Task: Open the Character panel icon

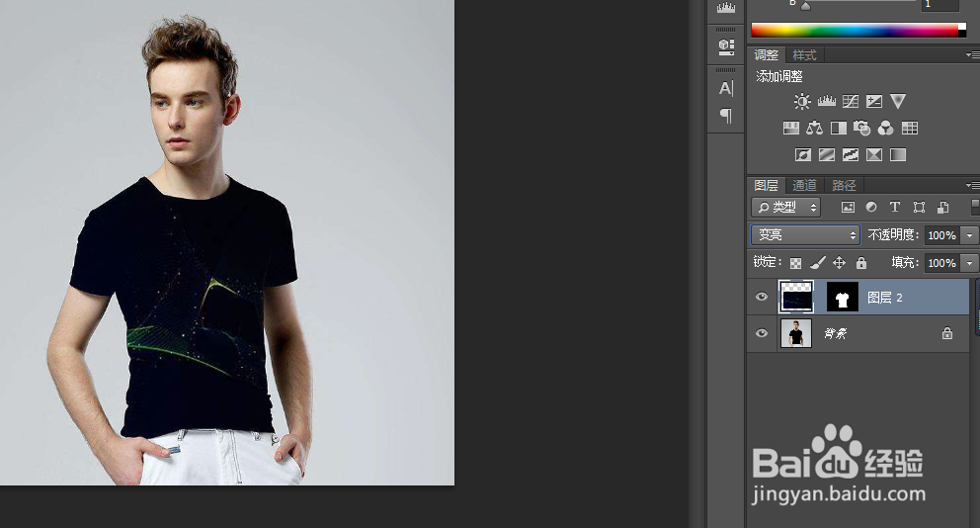Action: pos(726,88)
